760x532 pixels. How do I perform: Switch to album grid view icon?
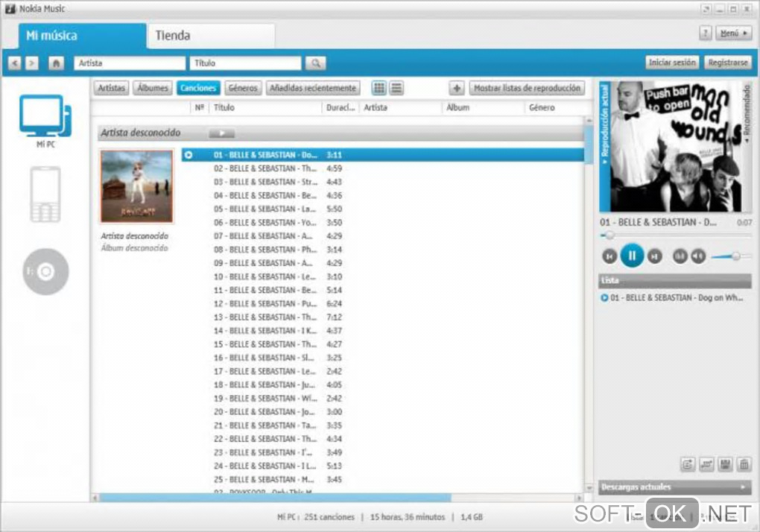[379, 88]
